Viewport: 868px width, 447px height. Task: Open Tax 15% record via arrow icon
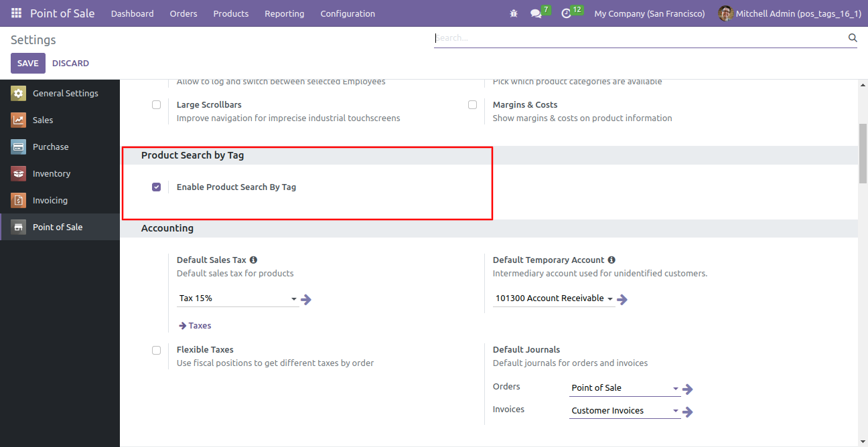tap(306, 300)
